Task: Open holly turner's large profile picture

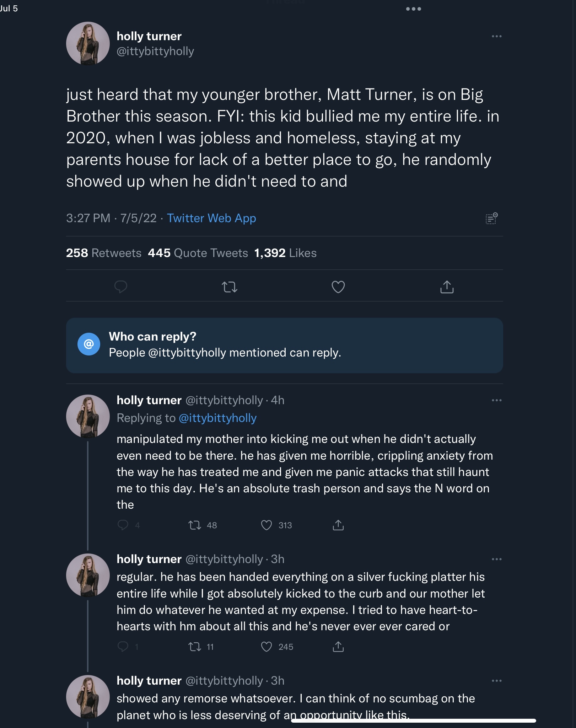Action: click(x=88, y=43)
